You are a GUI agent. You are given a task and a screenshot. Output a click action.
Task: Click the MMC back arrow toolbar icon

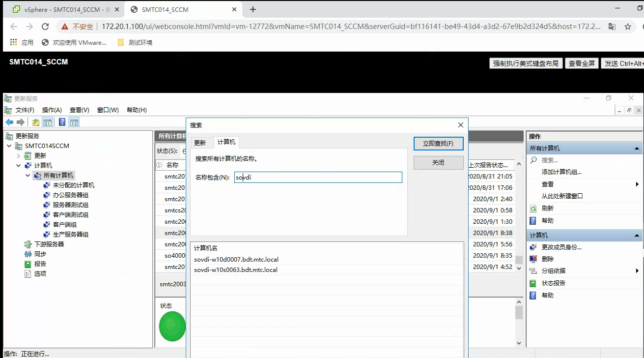(9, 122)
